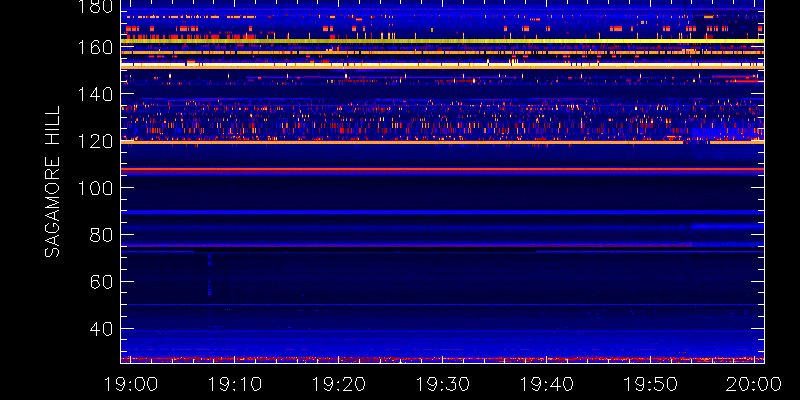
Task: Click the 40 frequency axis label
Action: point(102,329)
